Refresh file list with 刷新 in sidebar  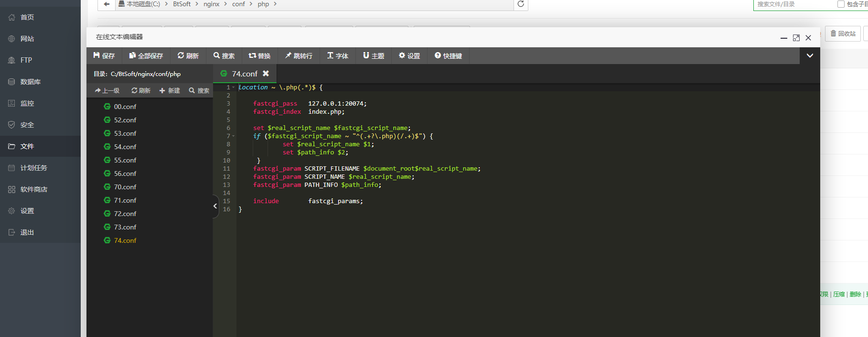pyautogui.click(x=141, y=90)
